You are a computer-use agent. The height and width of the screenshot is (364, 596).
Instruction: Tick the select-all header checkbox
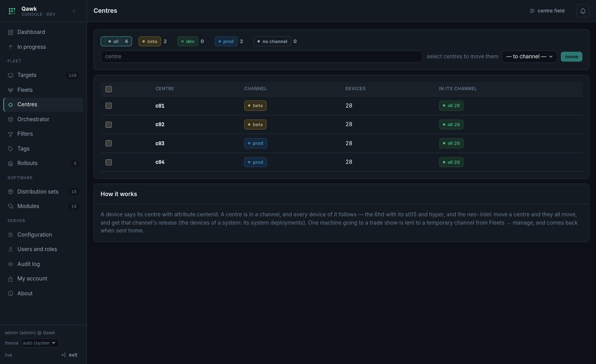coord(108,89)
